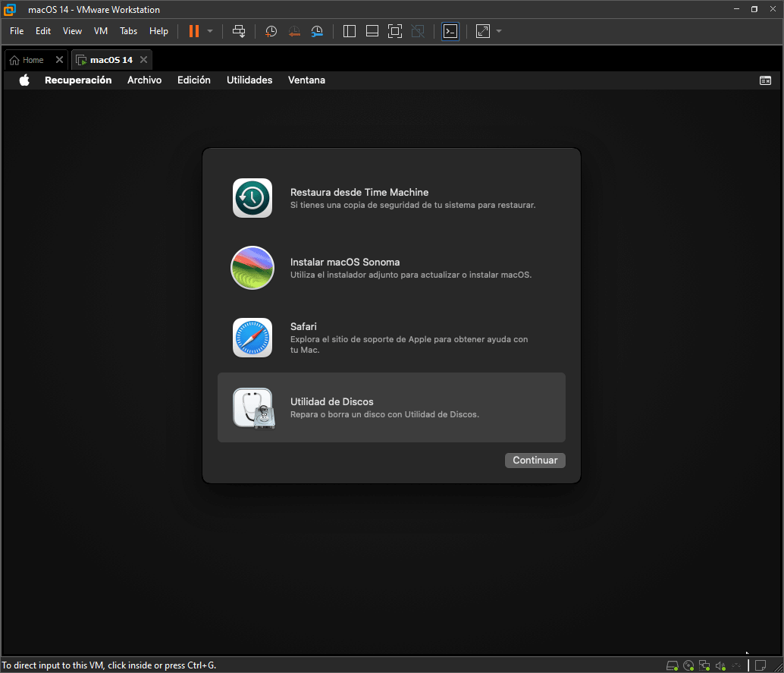Click the CD/DVD drive status icon
The height and width of the screenshot is (673, 784).
click(688, 665)
